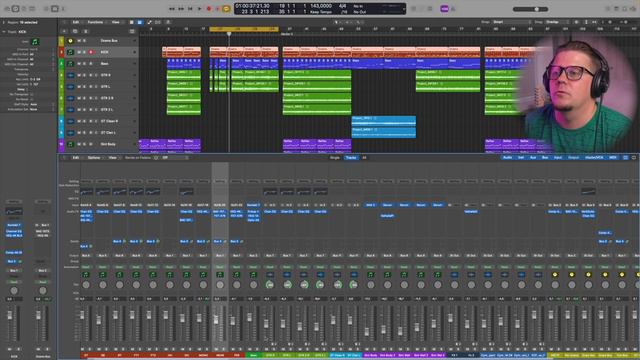Click the KICK track instrument icon
The width and height of the screenshot is (640, 360).
70,52
